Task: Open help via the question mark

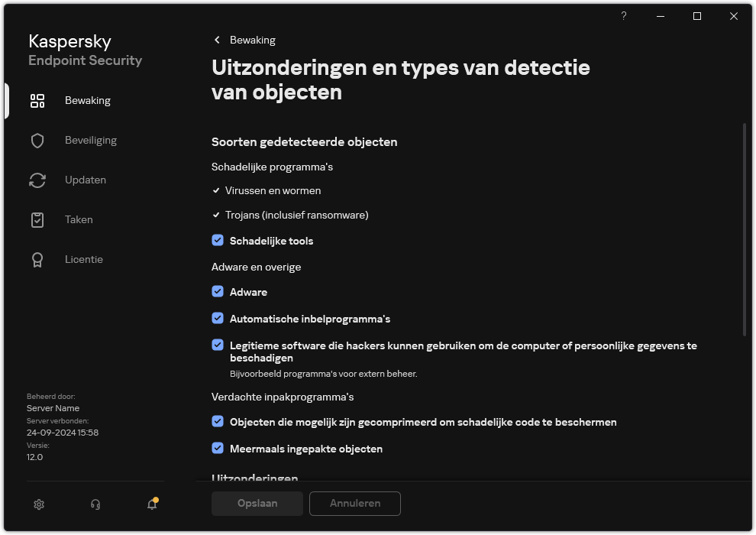Action: 623,16
